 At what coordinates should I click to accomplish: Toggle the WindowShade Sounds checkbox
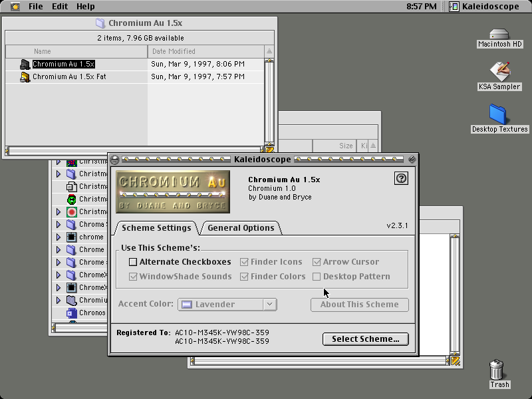(x=133, y=277)
